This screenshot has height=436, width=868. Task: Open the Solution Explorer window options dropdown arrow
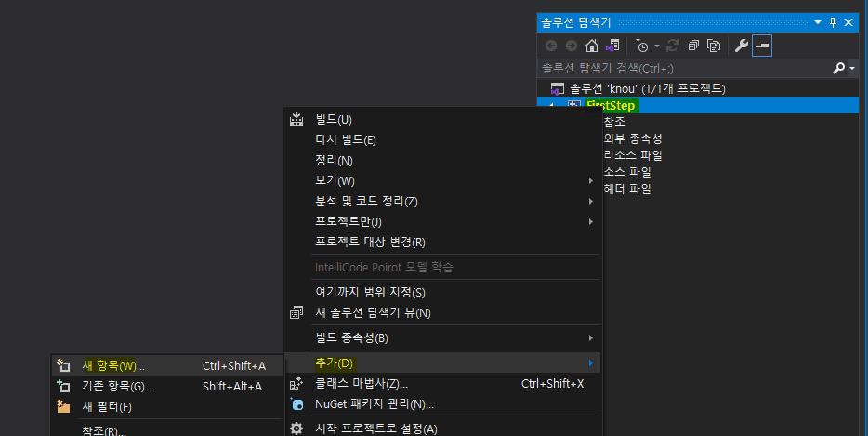817,21
